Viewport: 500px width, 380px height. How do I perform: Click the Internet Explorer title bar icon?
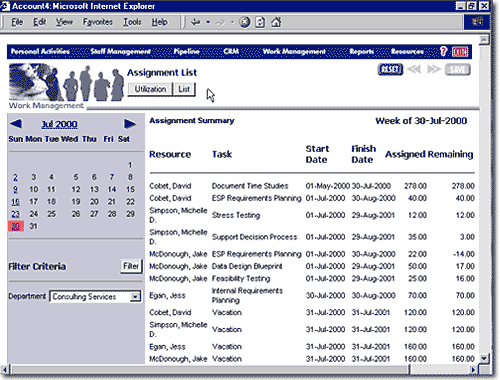coord(5,6)
